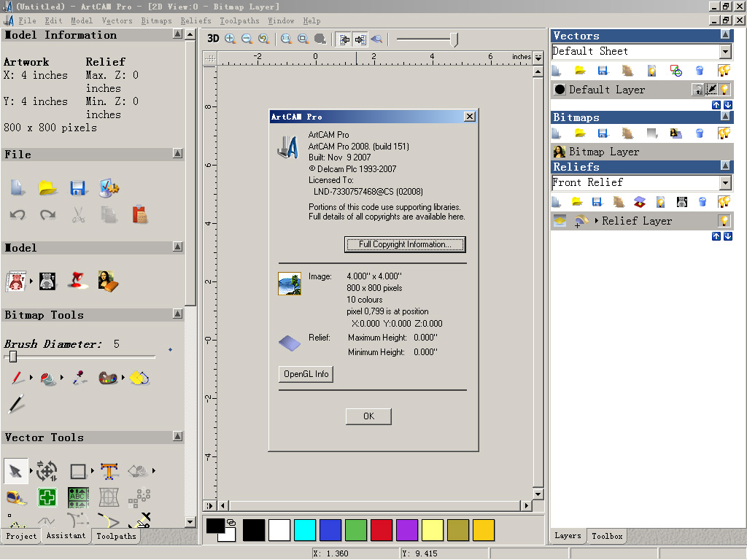This screenshot has height=560, width=747.
Task: Toggle all relief layers visibility bulbs
Action: (x=724, y=203)
